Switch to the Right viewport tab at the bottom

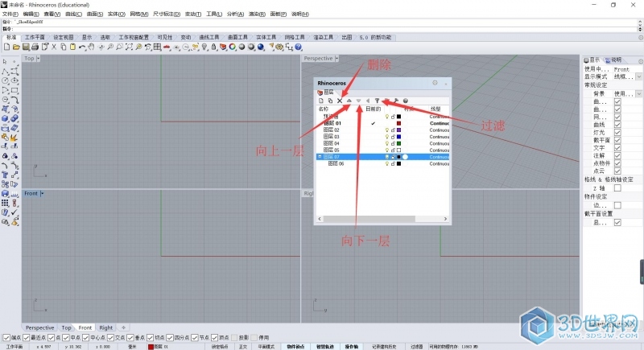[105, 327]
